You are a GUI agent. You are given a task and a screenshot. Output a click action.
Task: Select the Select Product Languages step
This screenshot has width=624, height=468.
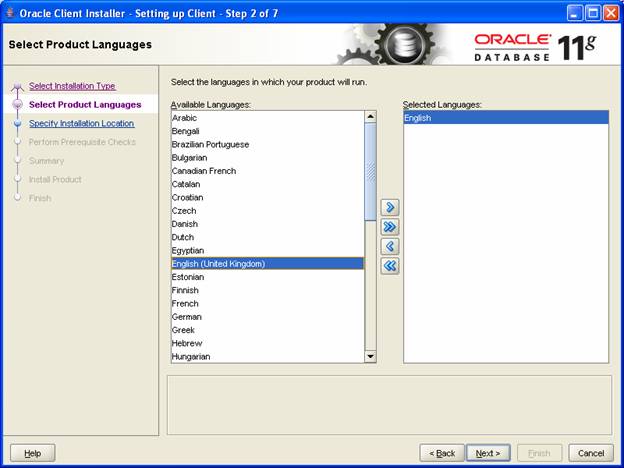click(x=85, y=105)
